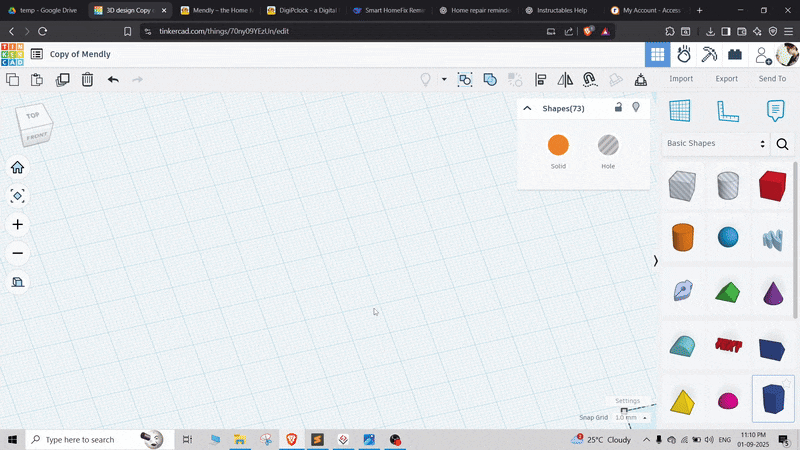Click the Delete trash can icon
800x450 pixels.
pyautogui.click(x=88, y=80)
